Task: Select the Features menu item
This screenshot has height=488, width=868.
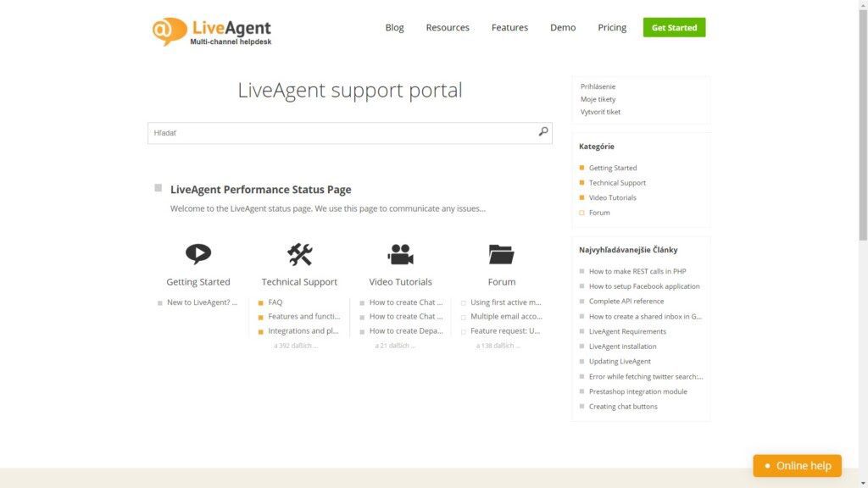Action: click(509, 27)
